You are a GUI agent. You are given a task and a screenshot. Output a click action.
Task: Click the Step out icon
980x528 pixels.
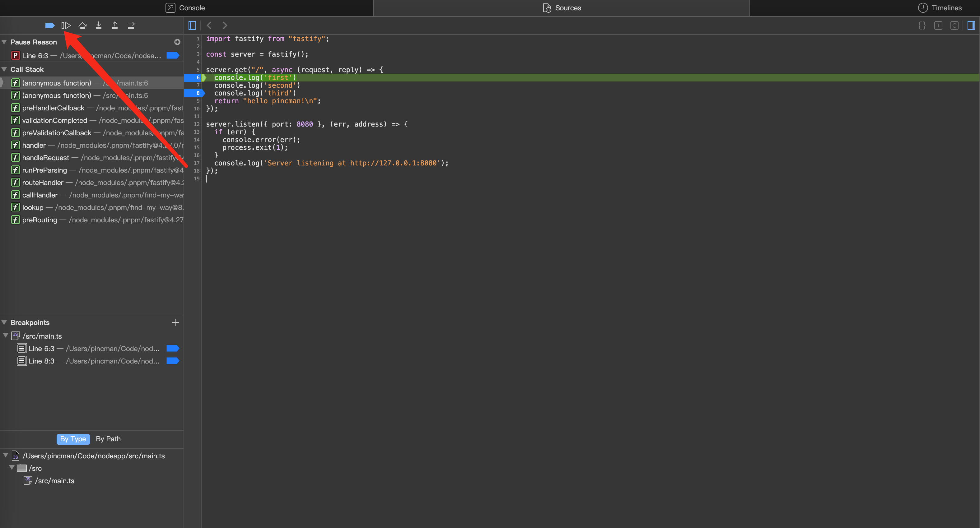click(x=114, y=25)
